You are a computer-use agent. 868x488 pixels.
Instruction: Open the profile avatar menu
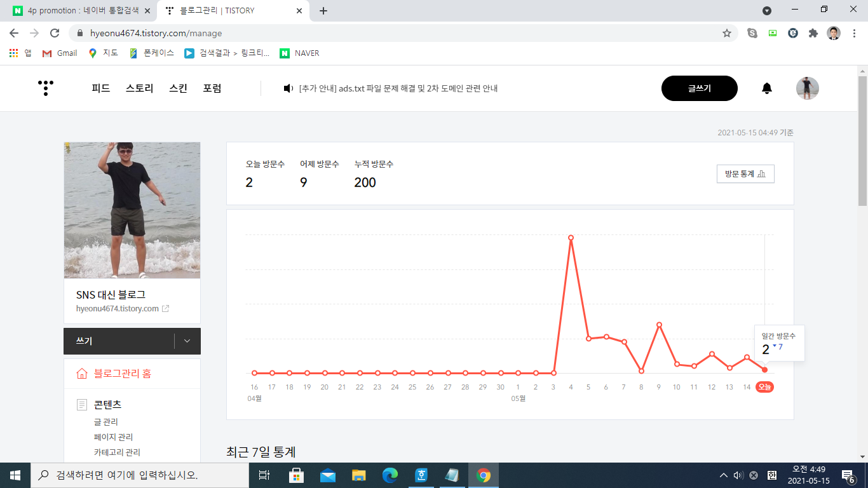tap(808, 88)
